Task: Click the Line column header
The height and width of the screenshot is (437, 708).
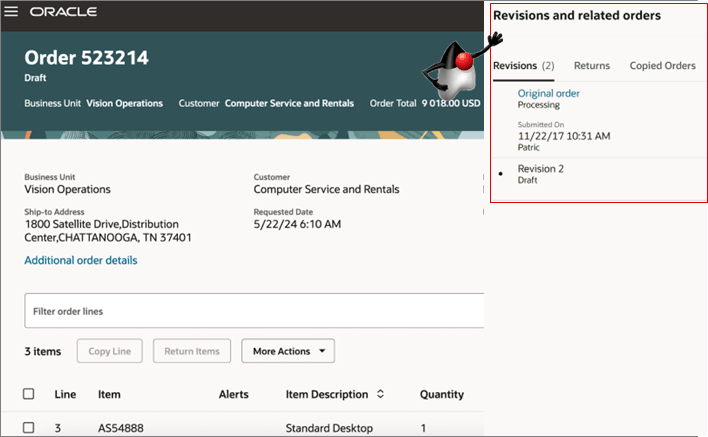Action: 65,395
